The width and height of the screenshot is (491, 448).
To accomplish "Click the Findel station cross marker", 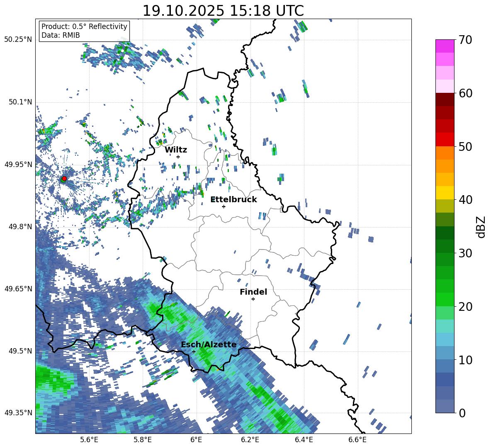I will click(x=253, y=299).
